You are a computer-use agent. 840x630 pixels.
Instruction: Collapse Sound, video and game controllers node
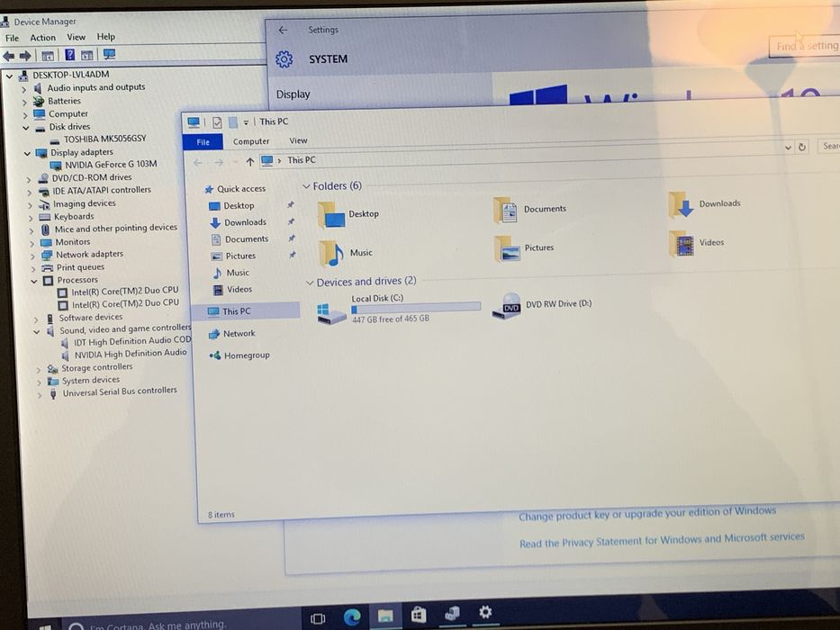36,332
